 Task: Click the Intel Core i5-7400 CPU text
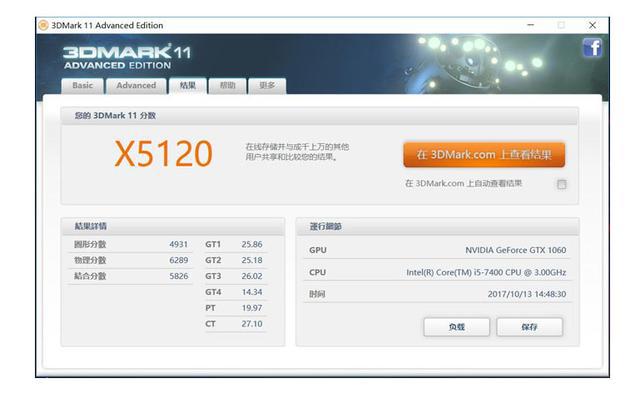click(x=486, y=272)
